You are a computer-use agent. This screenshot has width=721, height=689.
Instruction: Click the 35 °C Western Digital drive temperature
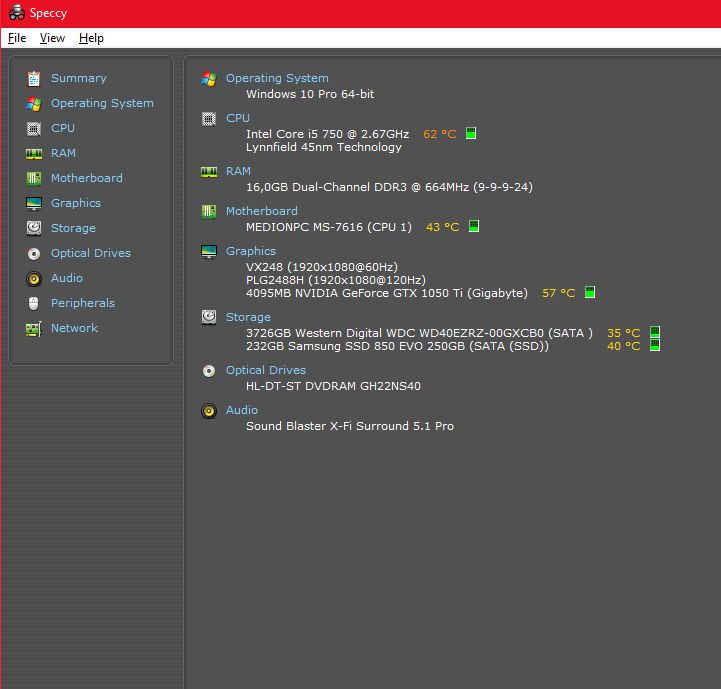(624, 333)
